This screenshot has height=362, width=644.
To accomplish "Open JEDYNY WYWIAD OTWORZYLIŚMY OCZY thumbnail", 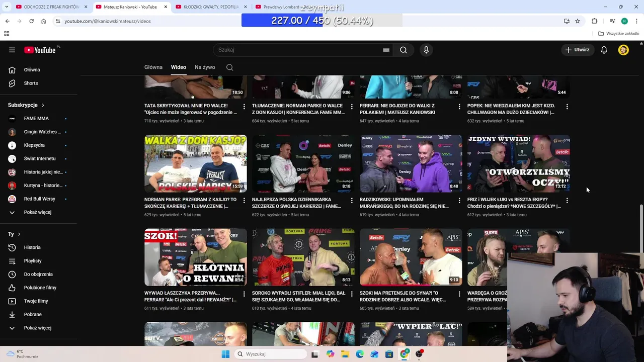I will 519,163.
